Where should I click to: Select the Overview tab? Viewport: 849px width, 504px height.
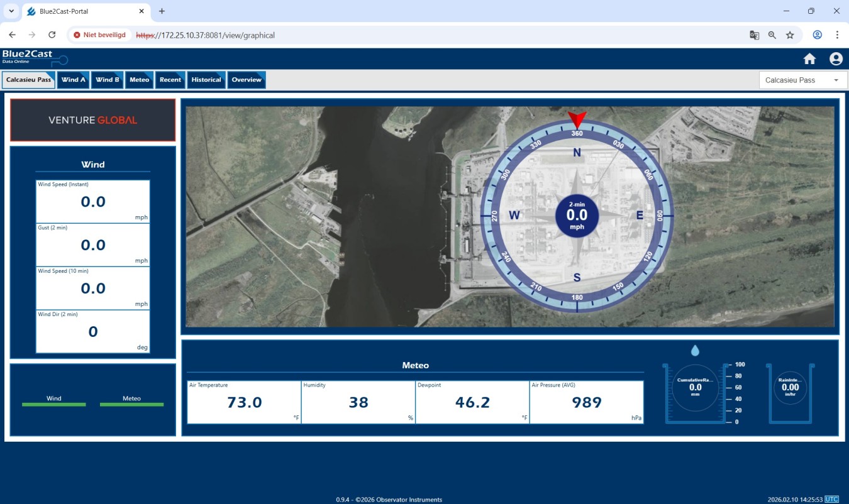coord(246,80)
